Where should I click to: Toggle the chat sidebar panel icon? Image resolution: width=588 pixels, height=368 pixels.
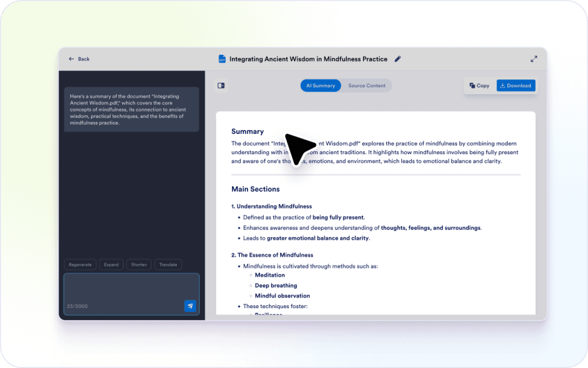221,86
